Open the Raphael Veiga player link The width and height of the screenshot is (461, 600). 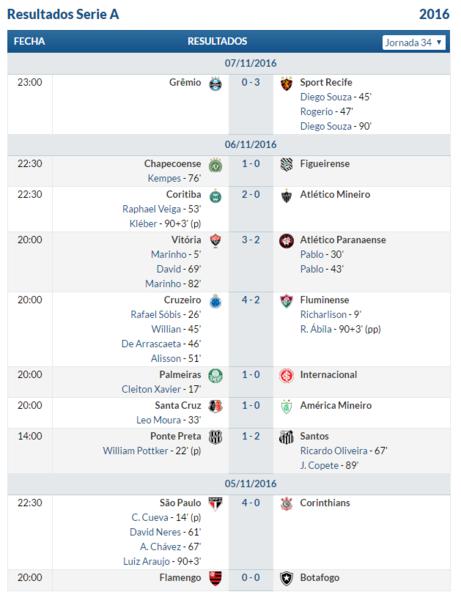[151, 209]
